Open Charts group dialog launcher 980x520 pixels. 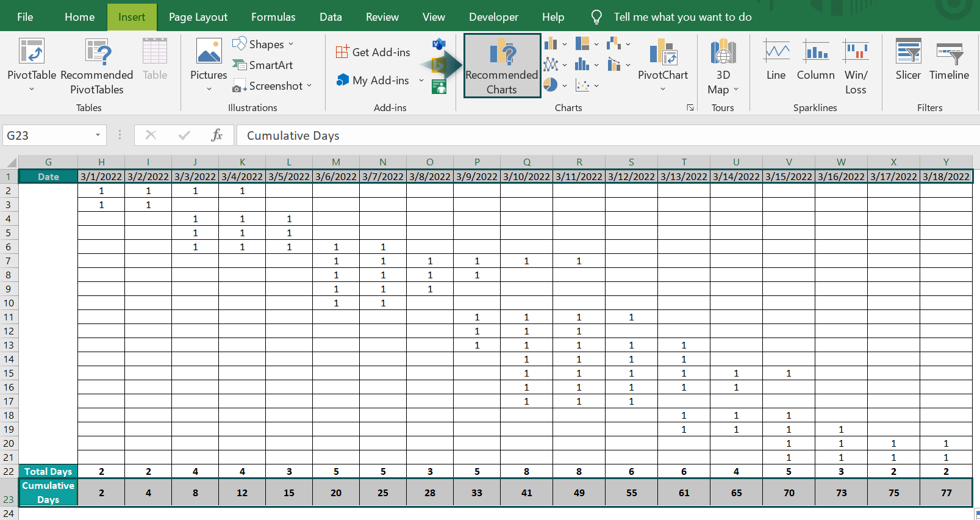[x=690, y=107]
